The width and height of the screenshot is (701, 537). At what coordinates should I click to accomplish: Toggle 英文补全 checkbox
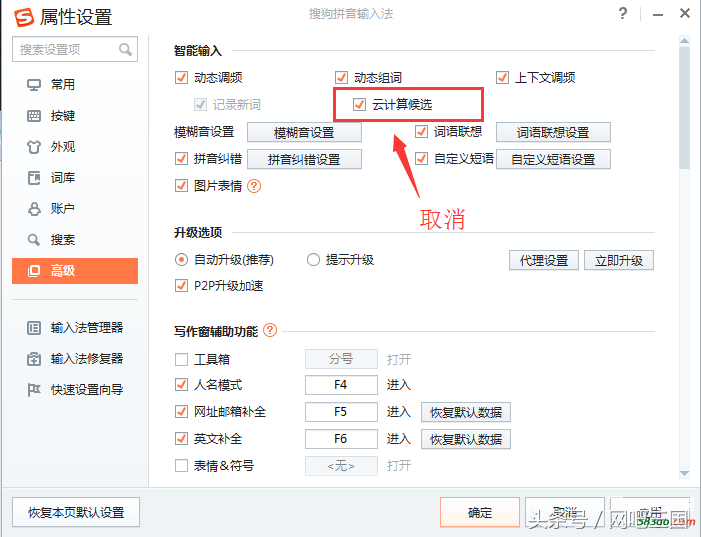pyautogui.click(x=181, y=439)
